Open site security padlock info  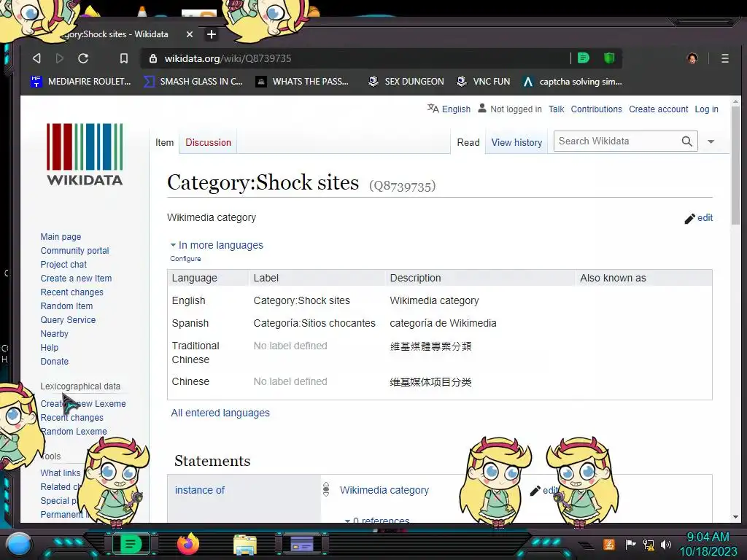click(153, 58)
